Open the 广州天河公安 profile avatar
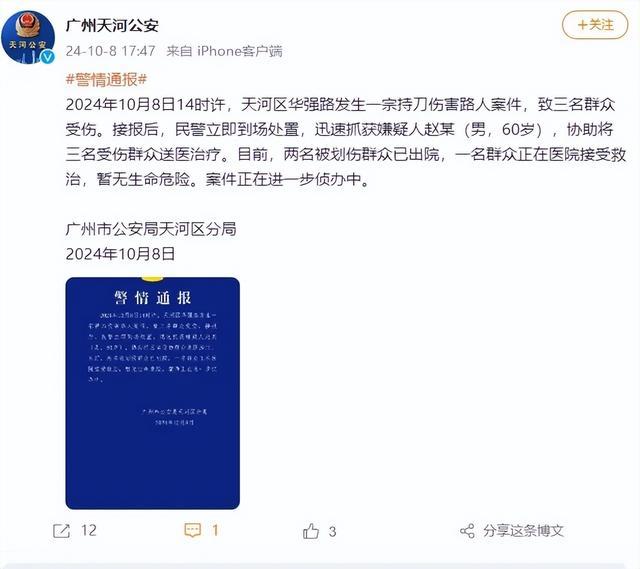The image size is (640, 569). pos(28,38)
